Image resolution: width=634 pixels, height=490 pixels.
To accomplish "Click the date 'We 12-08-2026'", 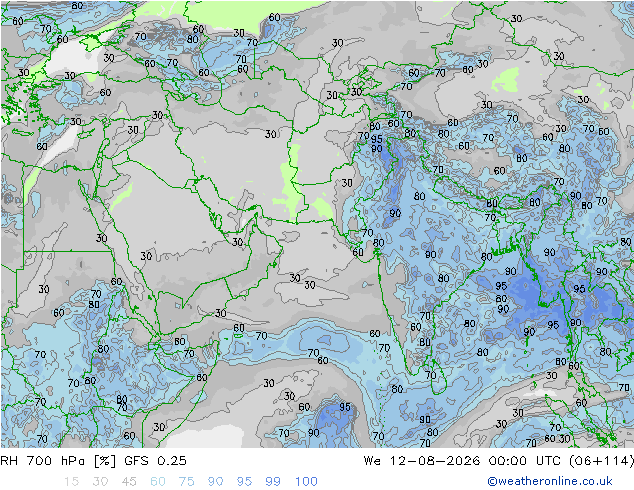I will pyautogui.click(x=422, y=461).
